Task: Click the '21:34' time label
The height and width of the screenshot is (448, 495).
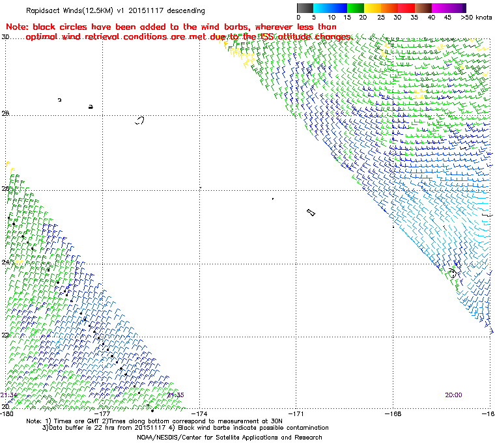Action: click(x=8, y=395)
